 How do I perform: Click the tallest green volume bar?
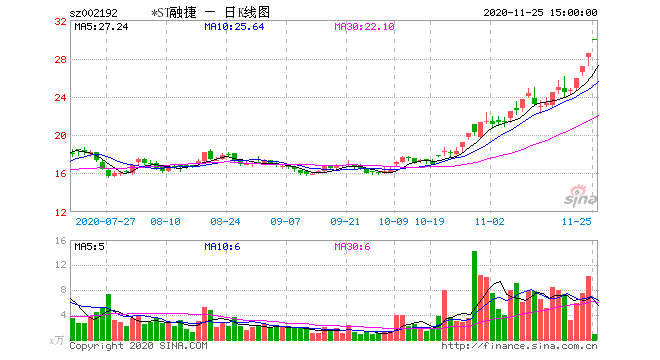(x=474, y=296)
